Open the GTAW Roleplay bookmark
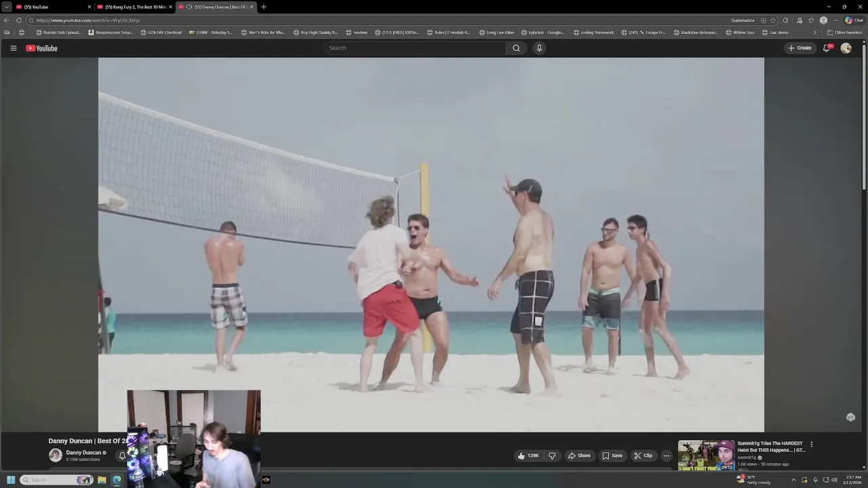Screen dimensions: 868x488 (x=210, y=33)
